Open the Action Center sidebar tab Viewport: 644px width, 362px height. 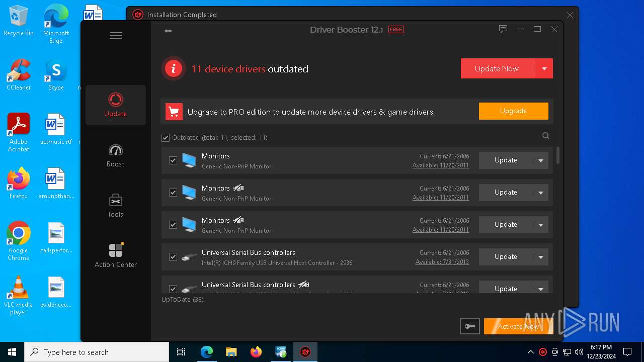116,256
